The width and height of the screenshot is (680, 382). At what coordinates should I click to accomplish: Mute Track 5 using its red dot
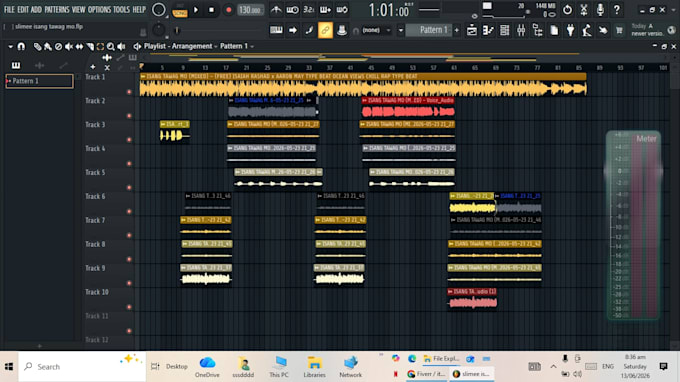click(129, 188)
